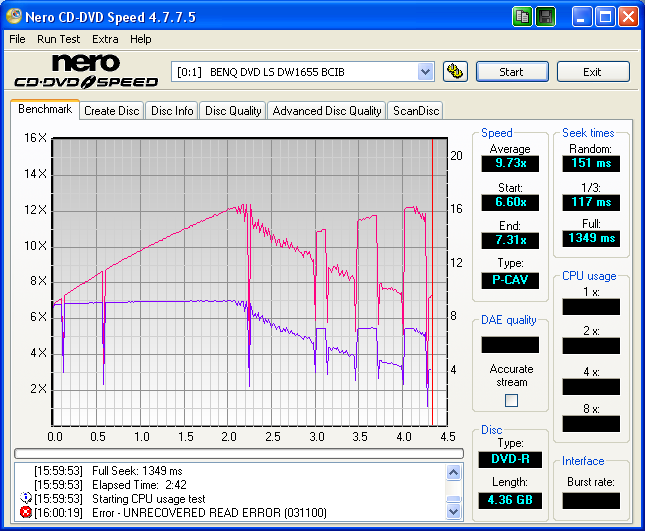This screenshot has height=531, width=645.
Task: Switch to the Disc Quality tab
Action: coord(233,111)
